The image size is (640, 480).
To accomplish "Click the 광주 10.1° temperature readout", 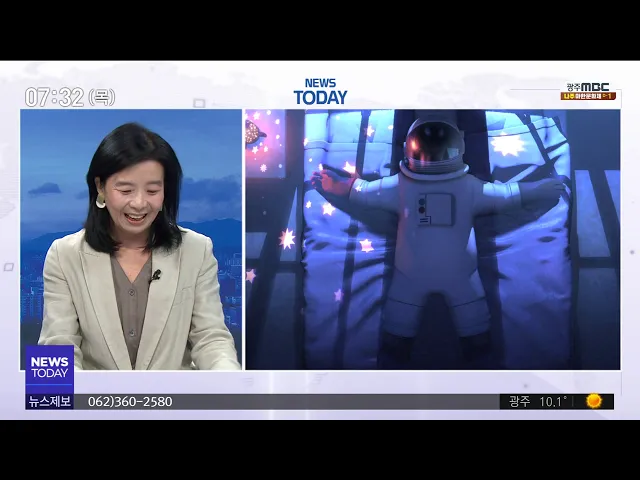I will 538,402.
